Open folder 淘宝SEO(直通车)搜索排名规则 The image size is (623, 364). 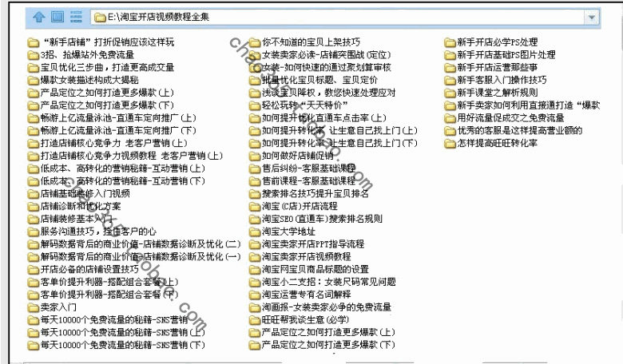click(315, 219)
